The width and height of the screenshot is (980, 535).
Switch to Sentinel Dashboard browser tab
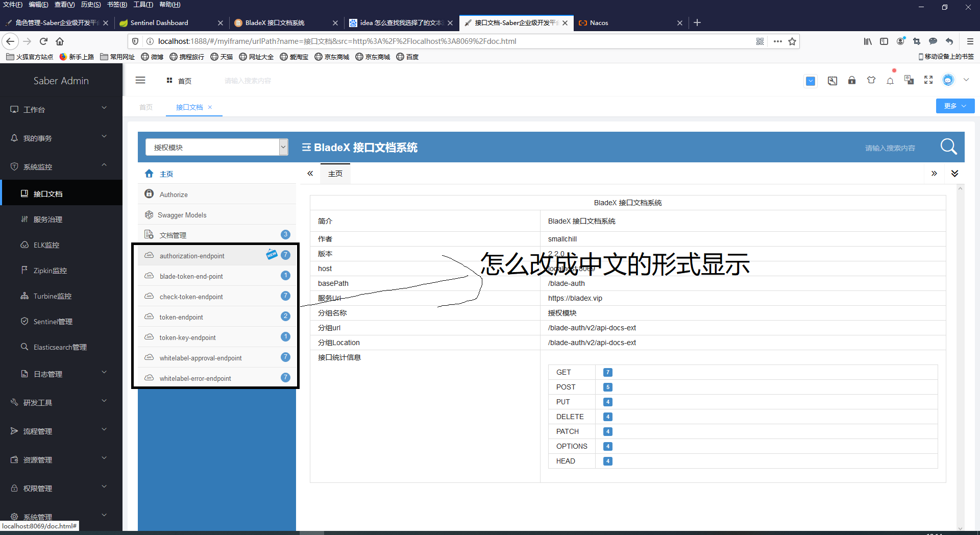point(172,22)
